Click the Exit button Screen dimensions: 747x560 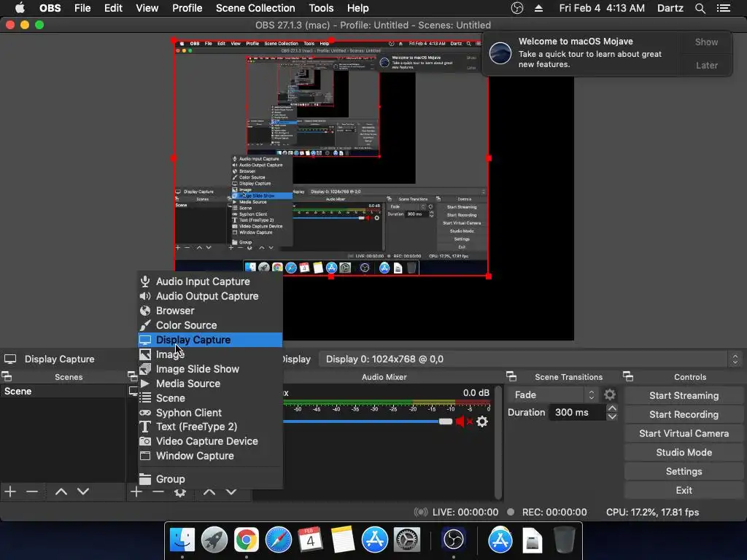click(x=684, y=491)
